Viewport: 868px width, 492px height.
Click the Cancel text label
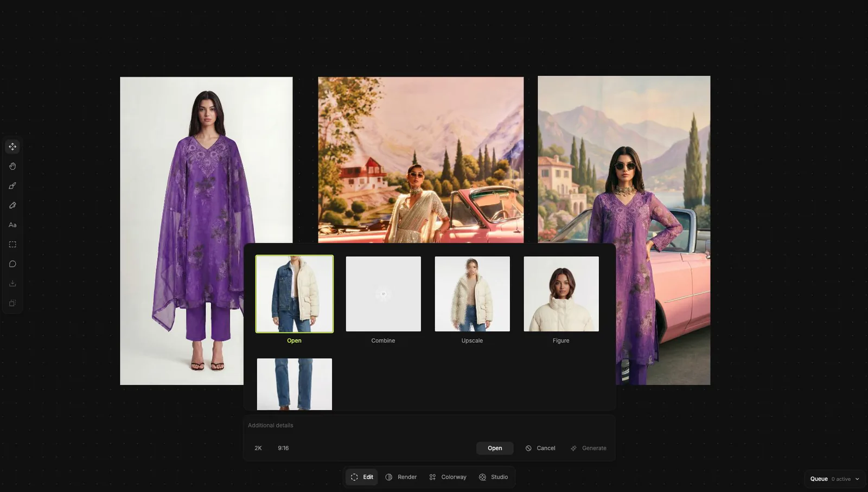546,448
